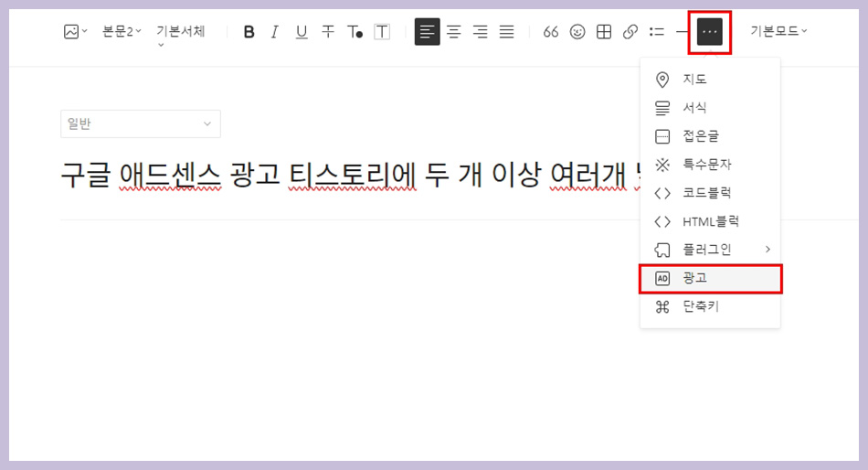Center align the text

coord(454,32)
